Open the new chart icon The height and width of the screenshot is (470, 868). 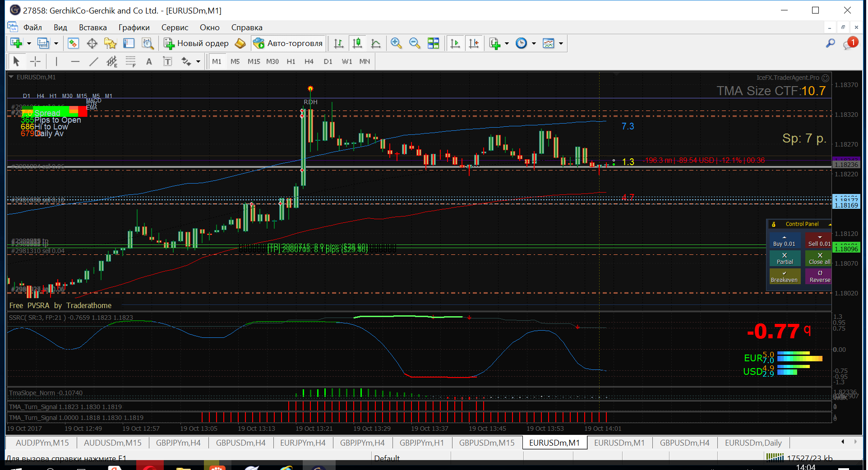[x=17, y=43]
